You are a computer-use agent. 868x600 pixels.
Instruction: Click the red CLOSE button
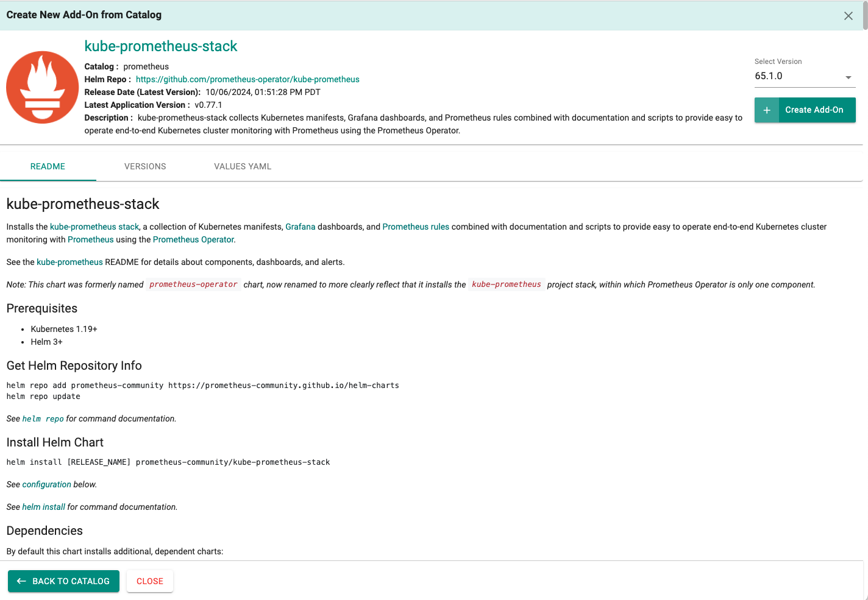pyautogui.click(x=150, y=581)
